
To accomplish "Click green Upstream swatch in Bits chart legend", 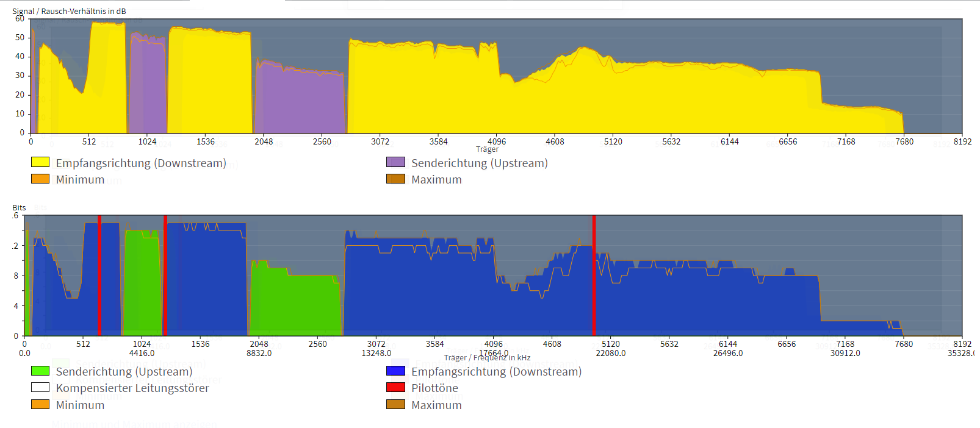I will click(x=40, y=371).
